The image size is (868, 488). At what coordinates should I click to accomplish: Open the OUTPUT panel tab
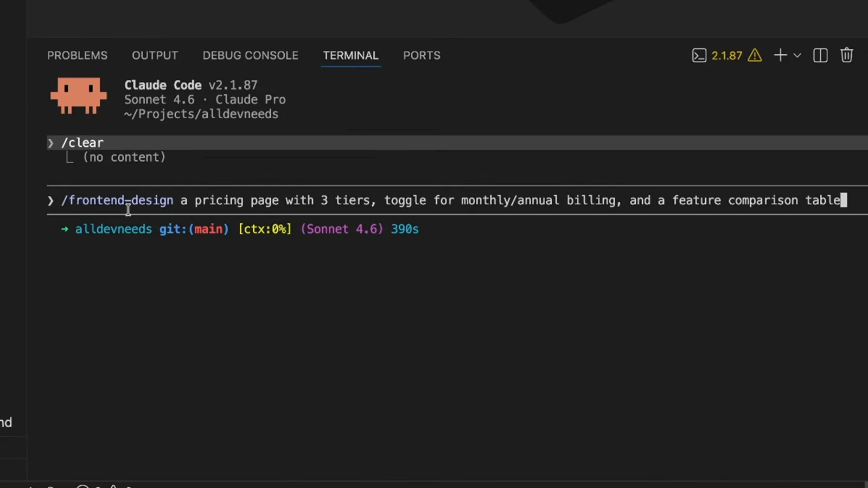tap(155, 55)
